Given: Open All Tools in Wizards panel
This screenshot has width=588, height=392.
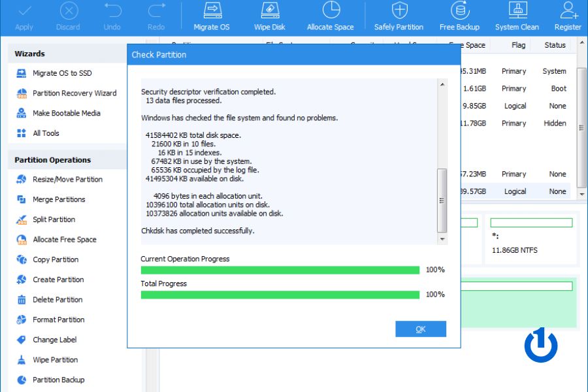Looking at the screenshot, I should [x=46, y=133].
